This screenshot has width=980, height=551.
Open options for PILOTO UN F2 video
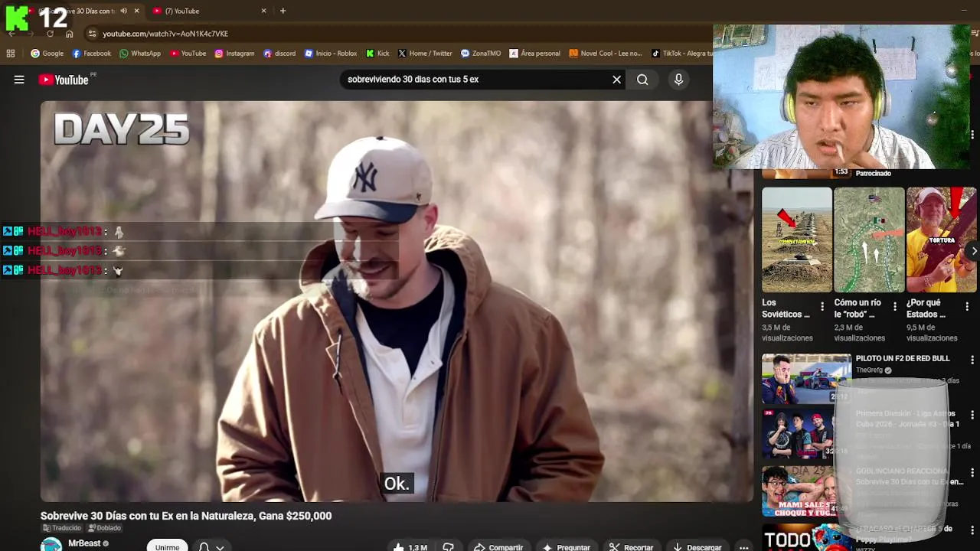coord(972,358)
